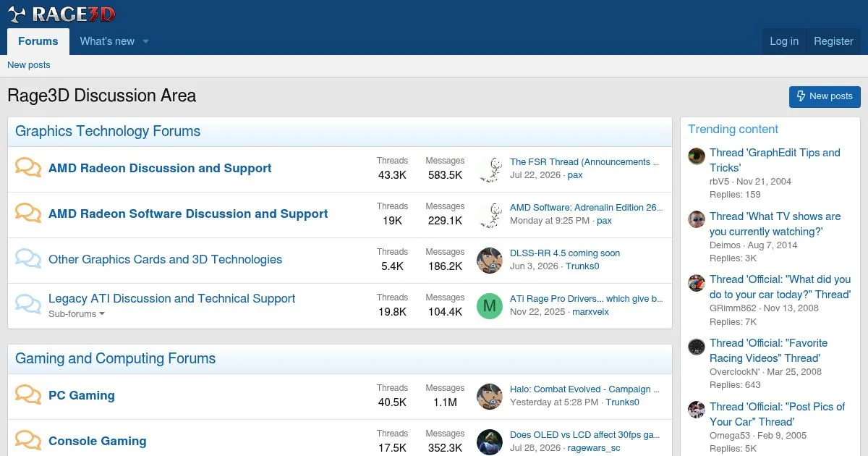
Task: Click the Register link
Action: pos(833,41)
